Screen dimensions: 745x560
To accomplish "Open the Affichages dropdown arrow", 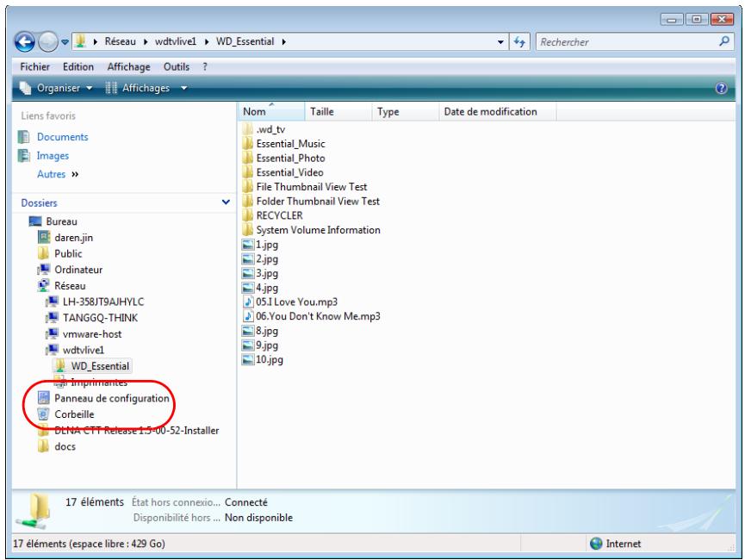I will click(x=183, y=88).
